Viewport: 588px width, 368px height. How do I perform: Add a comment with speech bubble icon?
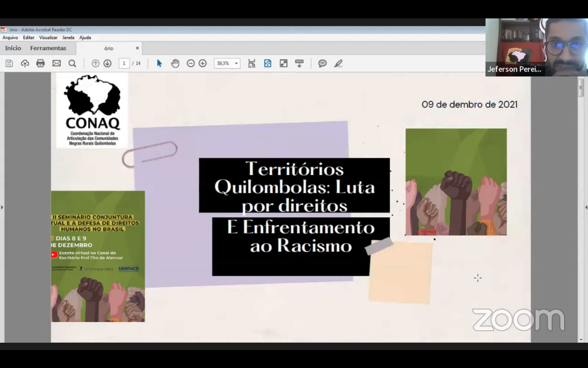pyautogui.click(x=322, y=63)
